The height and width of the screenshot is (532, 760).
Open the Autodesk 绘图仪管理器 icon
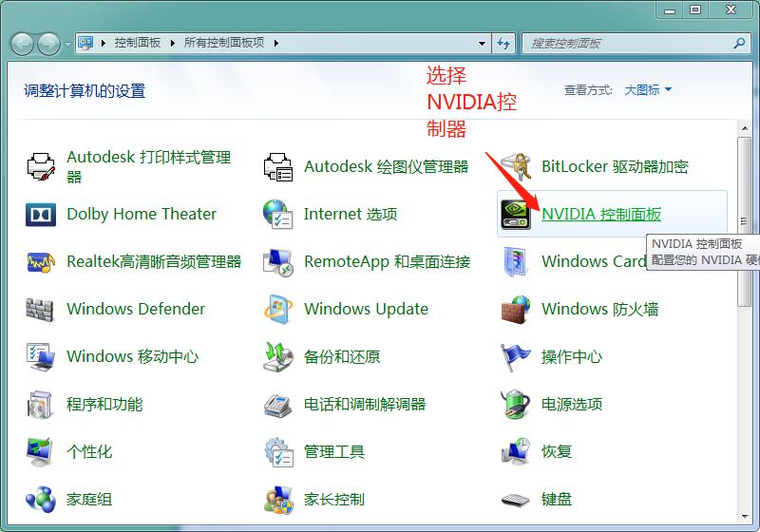click(x=278, y=166)
